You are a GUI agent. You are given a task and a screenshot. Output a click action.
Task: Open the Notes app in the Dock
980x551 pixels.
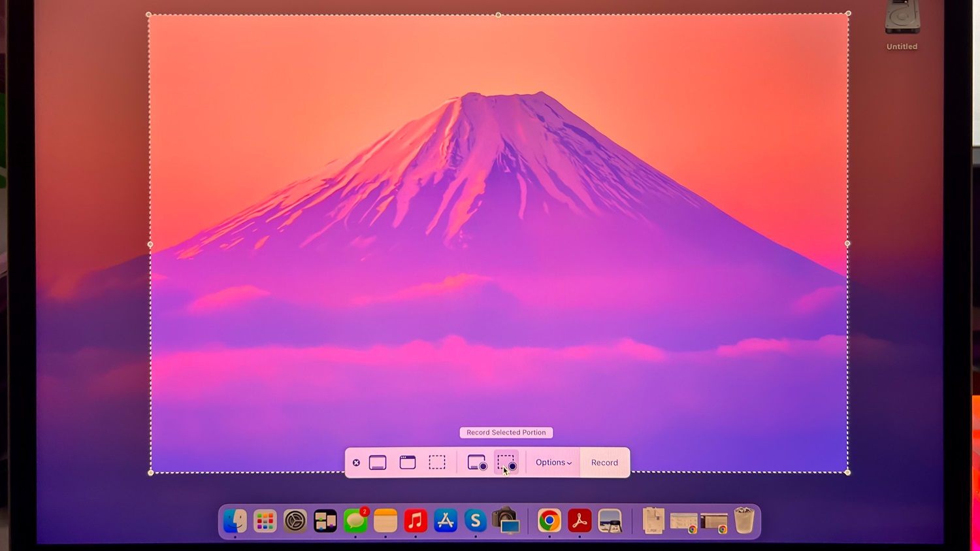pos(385,521)
